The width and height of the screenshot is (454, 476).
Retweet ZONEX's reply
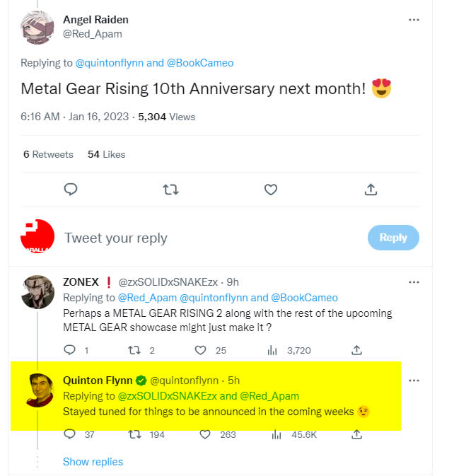point(134,349)
